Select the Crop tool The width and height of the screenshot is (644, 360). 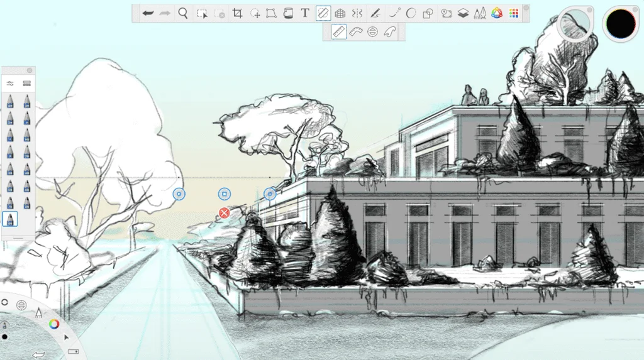coord(237,13)
